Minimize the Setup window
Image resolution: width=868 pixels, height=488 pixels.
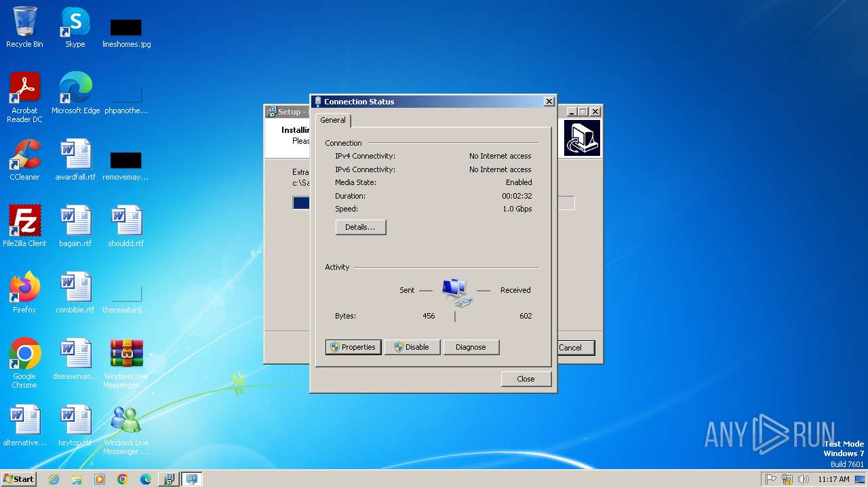click(x=572, y=112)
